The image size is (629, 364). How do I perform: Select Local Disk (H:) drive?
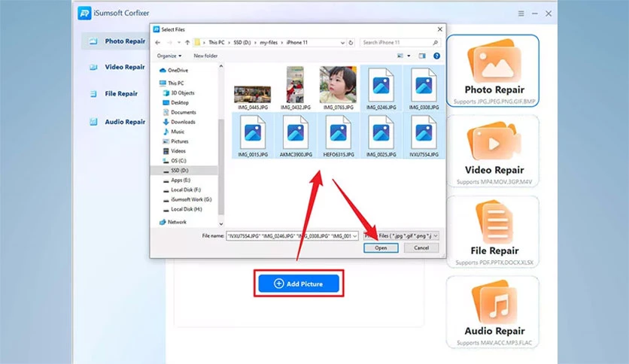(x=182, y=209)
